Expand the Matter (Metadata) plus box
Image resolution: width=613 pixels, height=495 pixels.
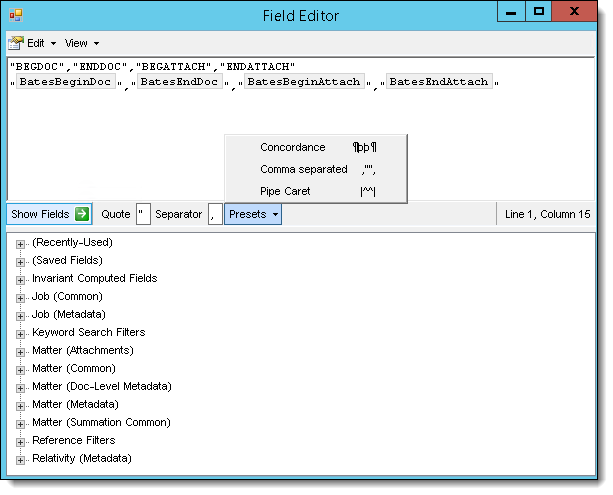(20, 406)
